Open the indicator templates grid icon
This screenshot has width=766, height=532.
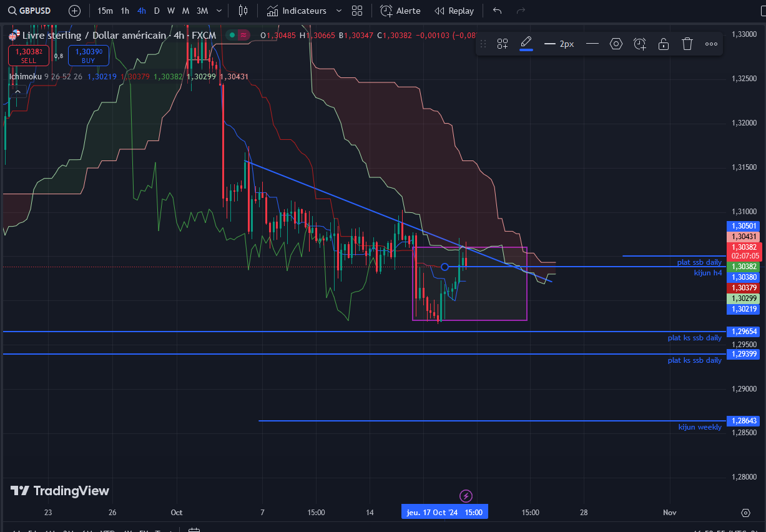pyautogui.click(x=357, y=11)
